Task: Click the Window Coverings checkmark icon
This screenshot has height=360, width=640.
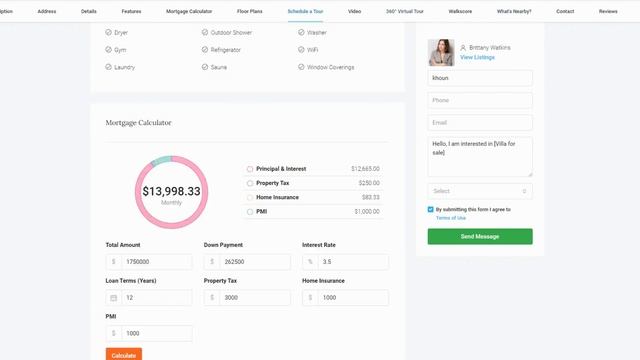Action: 301,67
